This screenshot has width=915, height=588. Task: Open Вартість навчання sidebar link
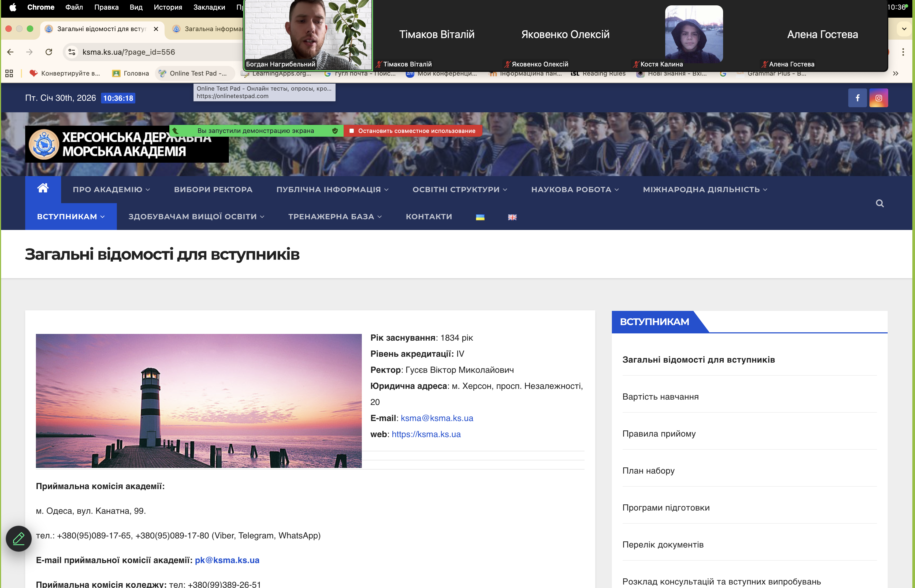tap(660, 397)
